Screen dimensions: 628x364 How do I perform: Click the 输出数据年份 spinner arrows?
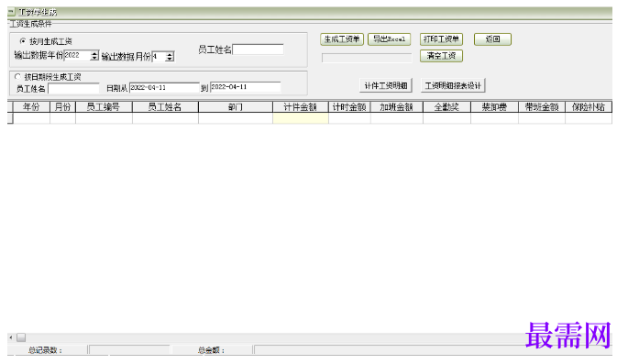(x=94, y=56)
